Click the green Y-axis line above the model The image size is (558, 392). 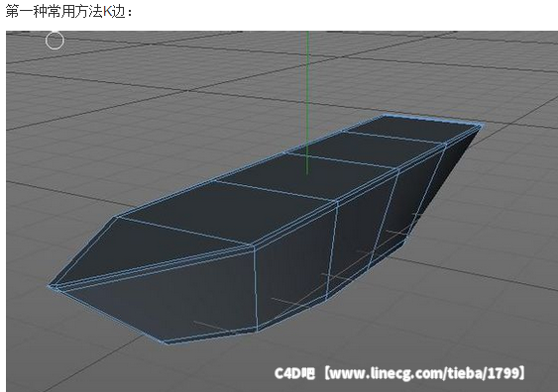coord(307,103)
